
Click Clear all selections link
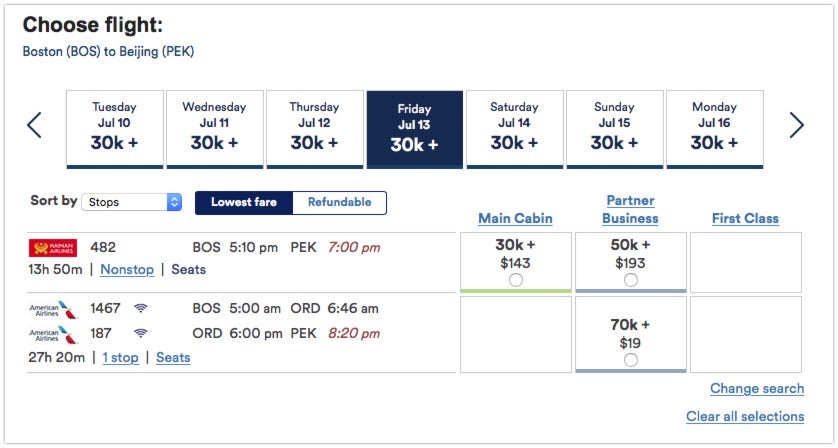pos(744,416)
